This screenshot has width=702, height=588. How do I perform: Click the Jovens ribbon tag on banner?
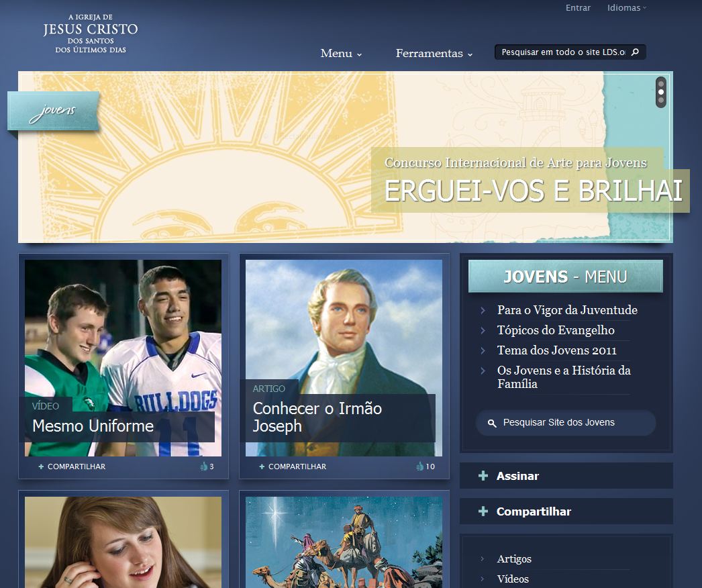coord(53,111)
